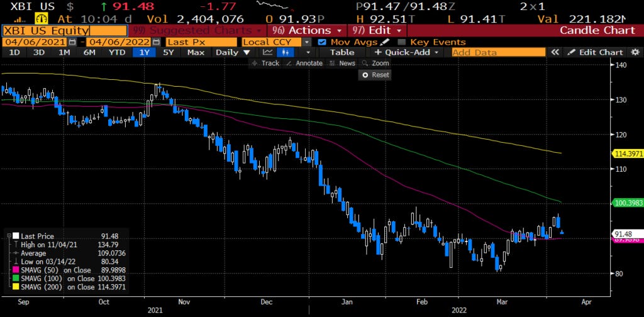This screenshot has height=317, width=644.
Task: Open the News overlay tool
Action: point(343,64)
